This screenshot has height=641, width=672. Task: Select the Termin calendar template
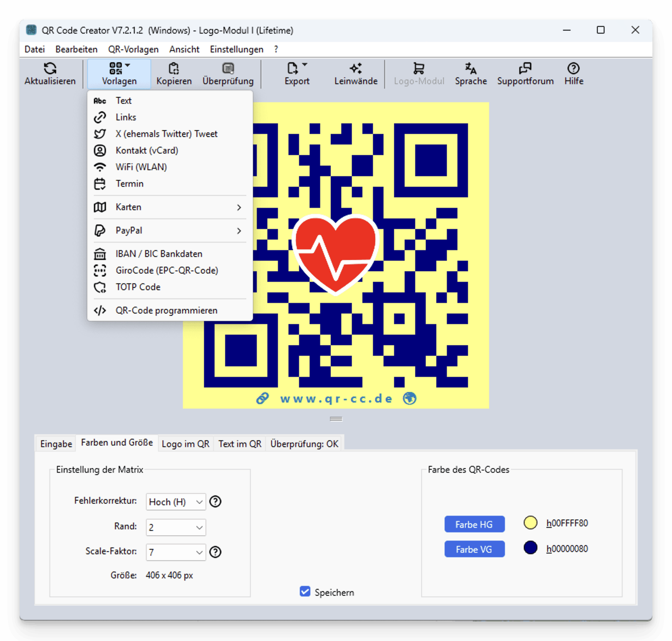click(170, 184)
